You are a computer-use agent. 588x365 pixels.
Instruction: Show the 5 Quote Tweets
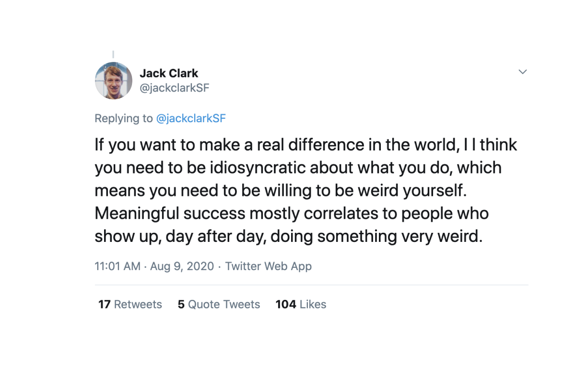[219, 304]
